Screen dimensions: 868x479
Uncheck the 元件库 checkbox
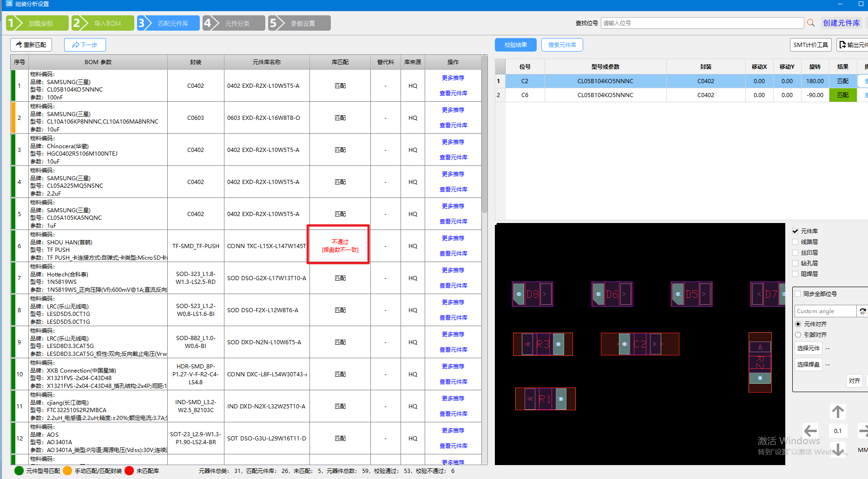796,231
